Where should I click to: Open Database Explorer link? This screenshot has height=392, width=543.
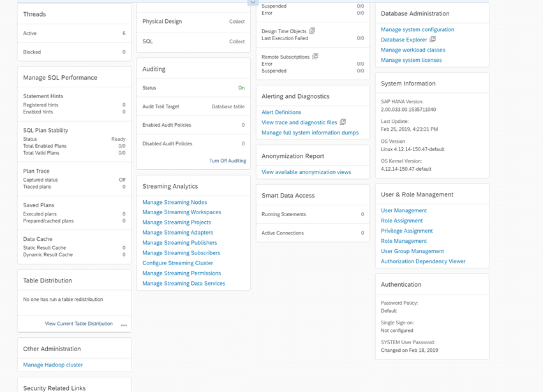coord(404,40)
